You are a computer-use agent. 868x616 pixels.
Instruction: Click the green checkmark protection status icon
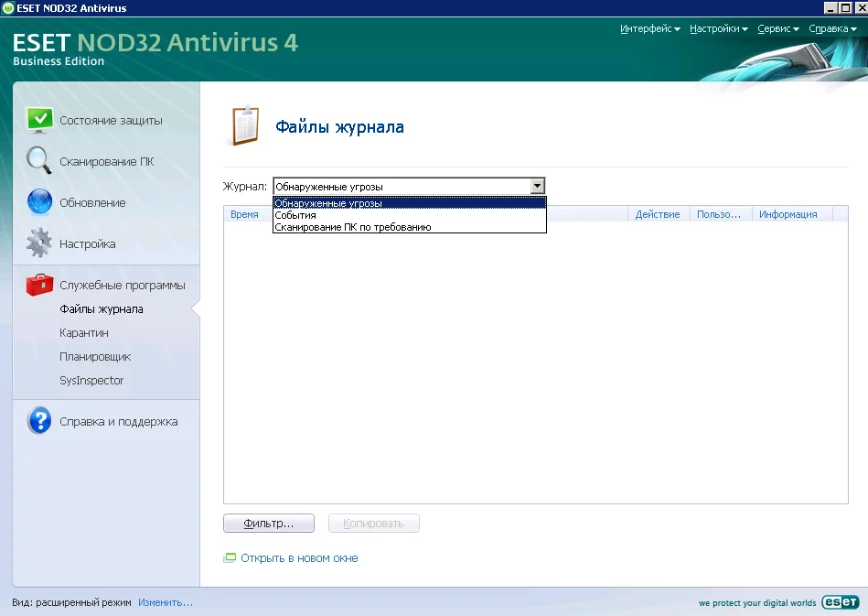pyautogui.click(x=40, y=120)
